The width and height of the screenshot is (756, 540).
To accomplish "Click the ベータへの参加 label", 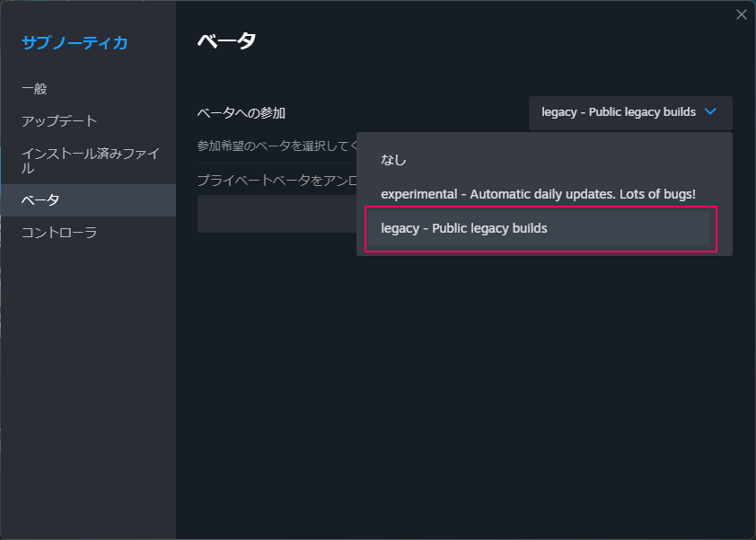I will [241, 113].
